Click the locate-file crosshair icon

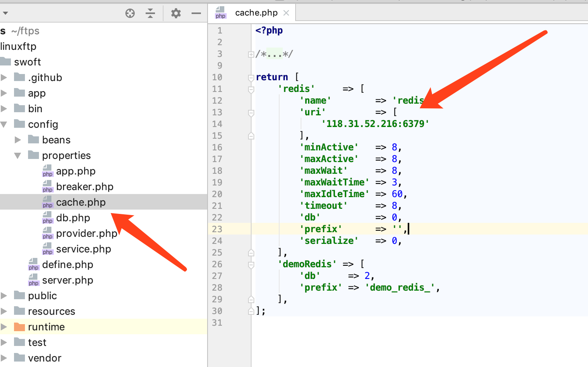130,14
